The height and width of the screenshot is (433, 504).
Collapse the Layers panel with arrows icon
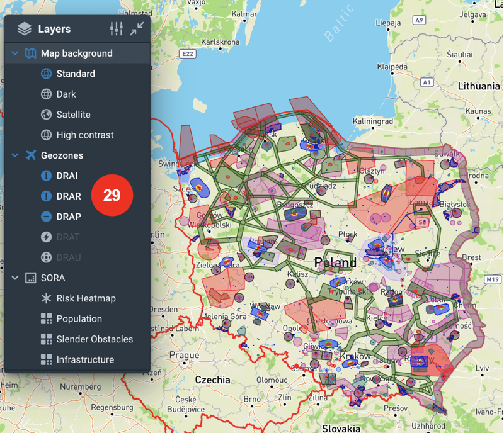pos(137,29)
